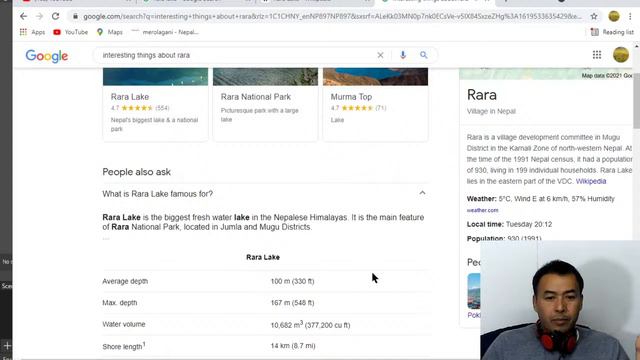
Task: Open the weather.com link
Action: pyautogui.click(x=482, y=210)
